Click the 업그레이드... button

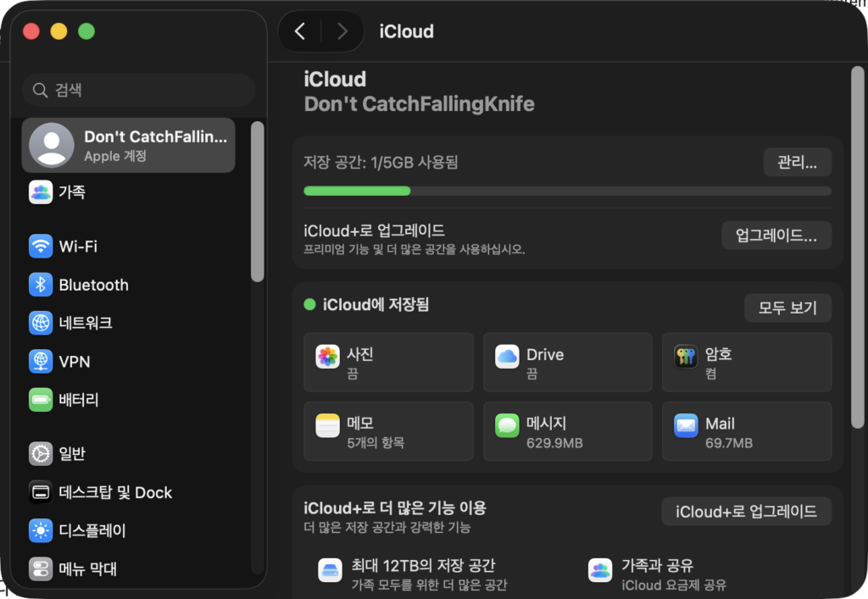click(776, 235)
